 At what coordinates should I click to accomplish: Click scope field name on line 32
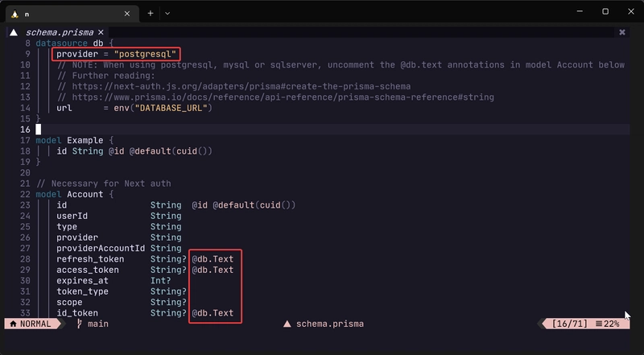pos(69,302)
